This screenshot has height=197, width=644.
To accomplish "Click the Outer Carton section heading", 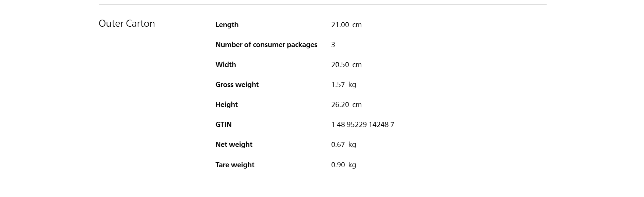I will 127,23.
